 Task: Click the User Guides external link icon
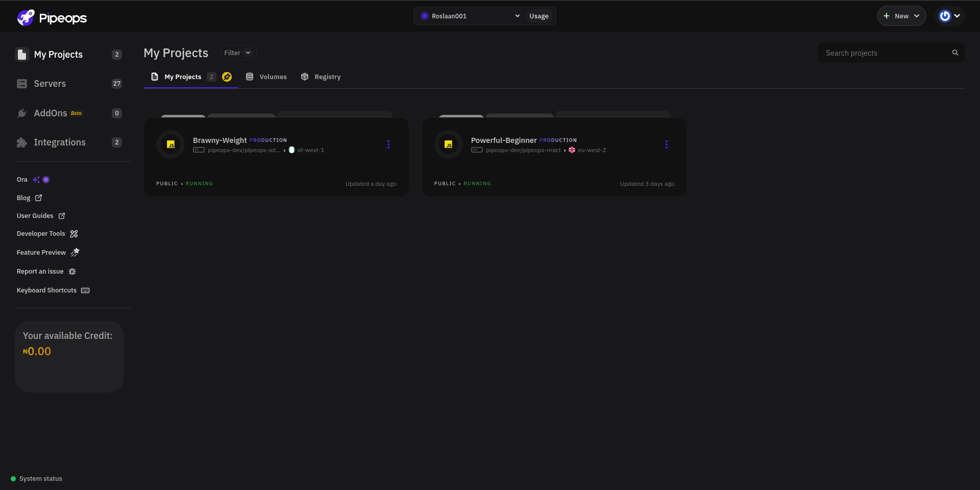point(62,216)
